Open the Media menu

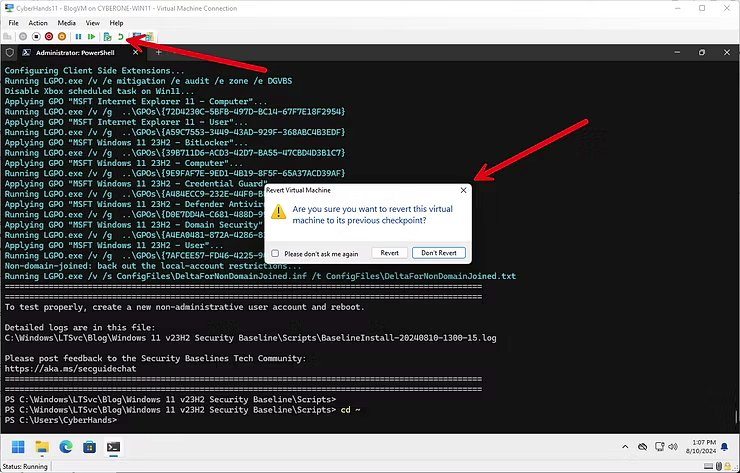coord(67,23)
